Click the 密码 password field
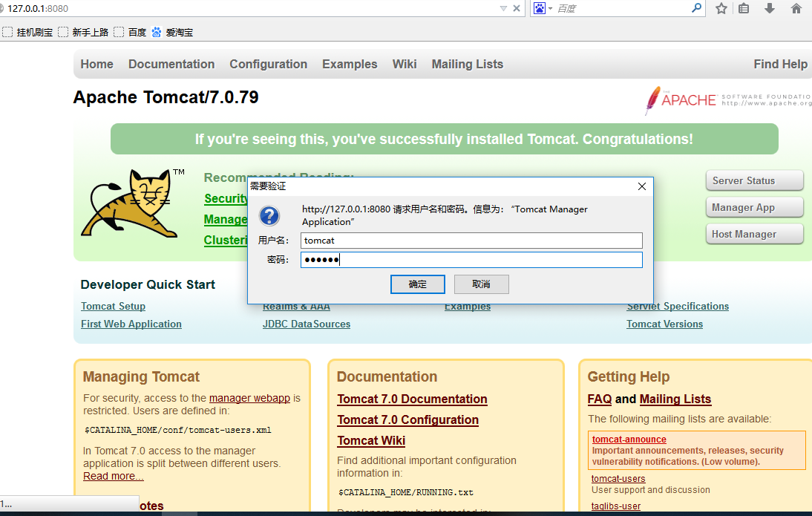Image resolution: width=812 pixels, height=516 pixels. pyautogui.click(x=471, y=260)
